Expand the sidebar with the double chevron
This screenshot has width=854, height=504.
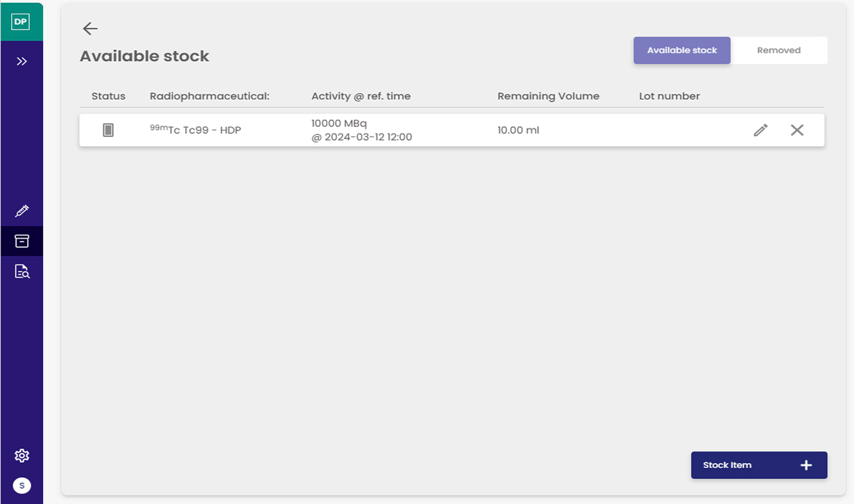(21, 61)
